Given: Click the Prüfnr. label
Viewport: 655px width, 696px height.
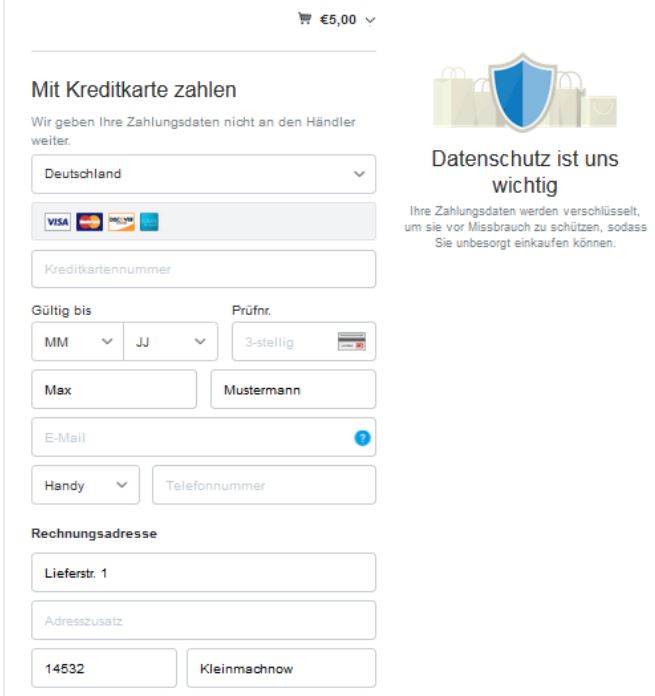Looking at the screenshot, I should pos(251,310).
